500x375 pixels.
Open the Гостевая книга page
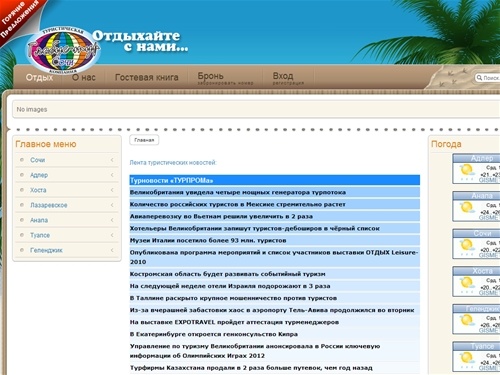coord(147,77)
